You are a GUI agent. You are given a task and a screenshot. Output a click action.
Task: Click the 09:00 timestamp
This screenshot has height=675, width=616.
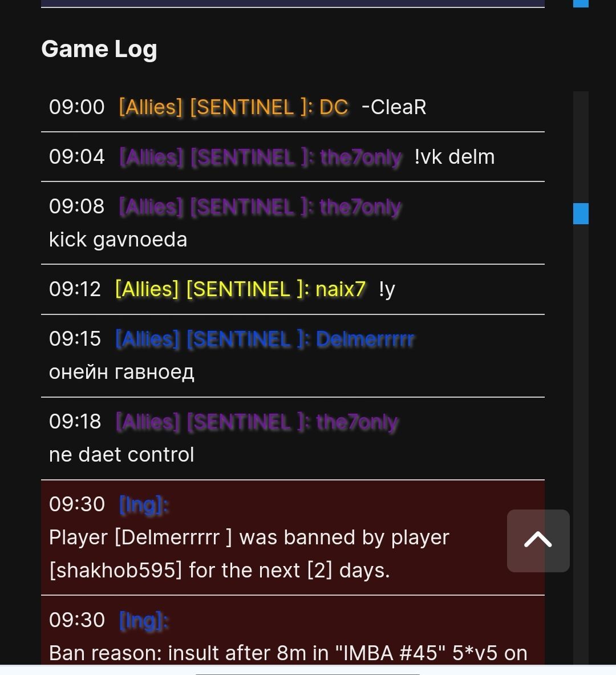pyautogui.click(x=77, y=107)
